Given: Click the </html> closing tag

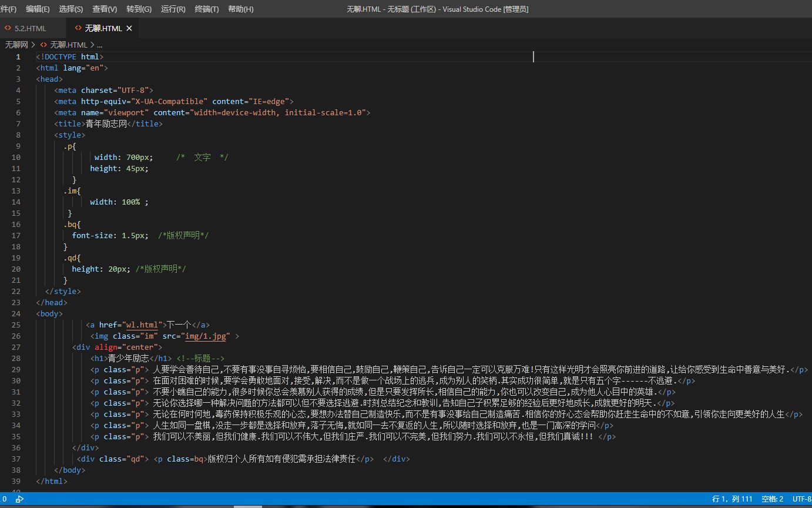Looking at the screenshot, I should (52, 481).
